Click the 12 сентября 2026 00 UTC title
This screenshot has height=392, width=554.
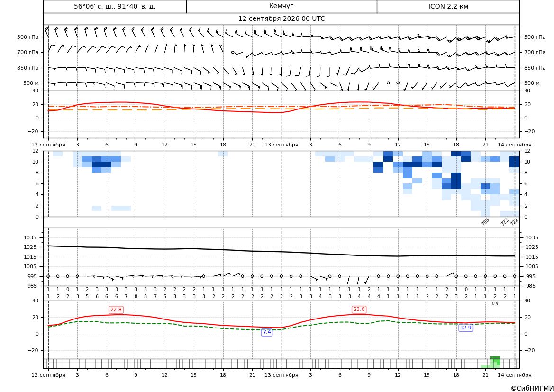[282, 19]
